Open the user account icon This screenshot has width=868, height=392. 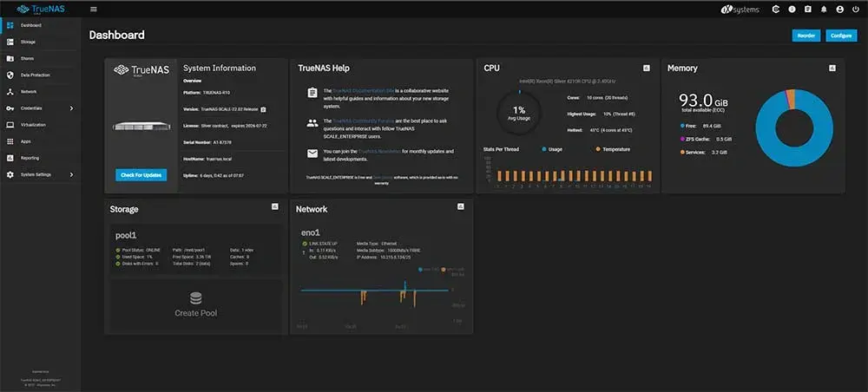[x=839, y=9]
